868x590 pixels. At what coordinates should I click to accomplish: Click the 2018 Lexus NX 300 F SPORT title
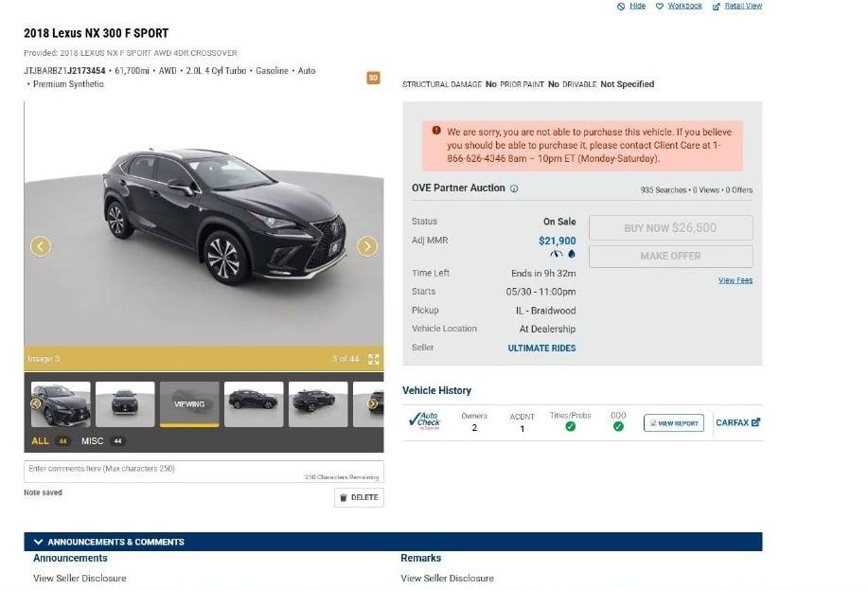tap(97, 33)
